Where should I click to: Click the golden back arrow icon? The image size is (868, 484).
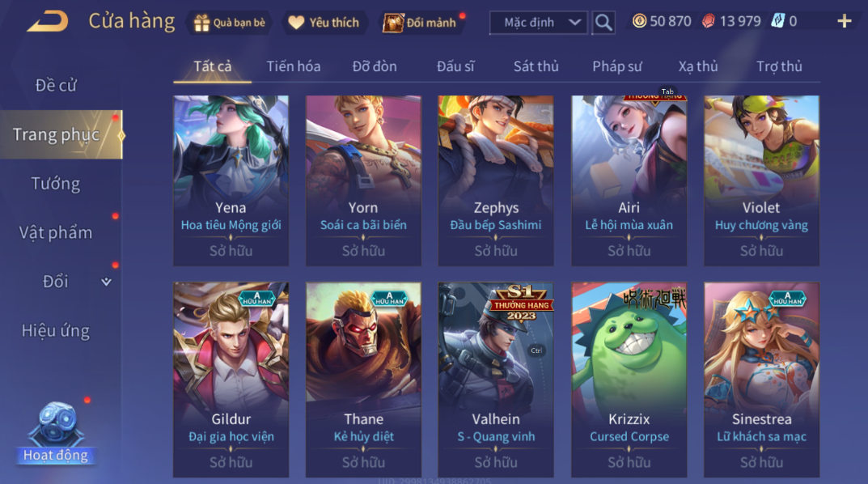pyautogui.click(x=49, y=22)
